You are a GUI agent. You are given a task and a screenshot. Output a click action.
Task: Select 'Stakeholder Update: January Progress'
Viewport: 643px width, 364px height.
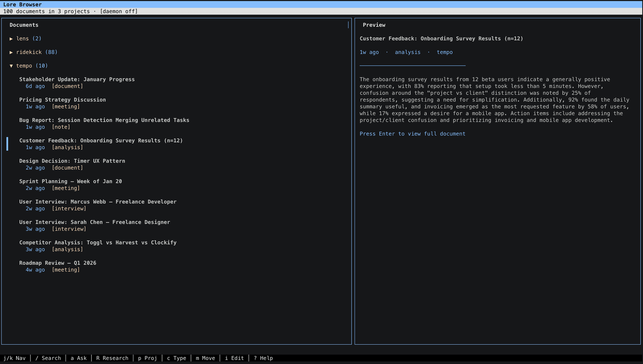[x=77, y=79]
